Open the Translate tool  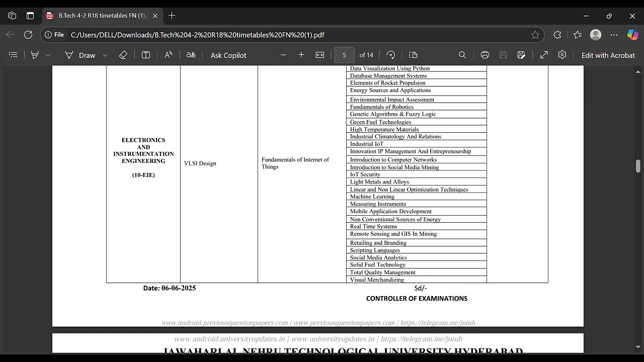coord(191,55)
